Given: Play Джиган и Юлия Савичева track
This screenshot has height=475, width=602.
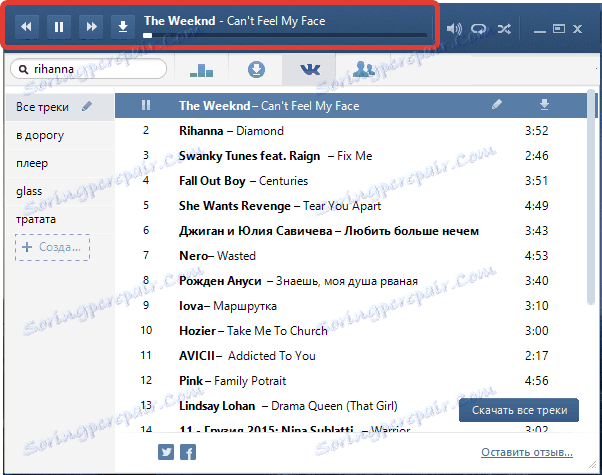Looking at the screenshot, I should click(351, 231).
